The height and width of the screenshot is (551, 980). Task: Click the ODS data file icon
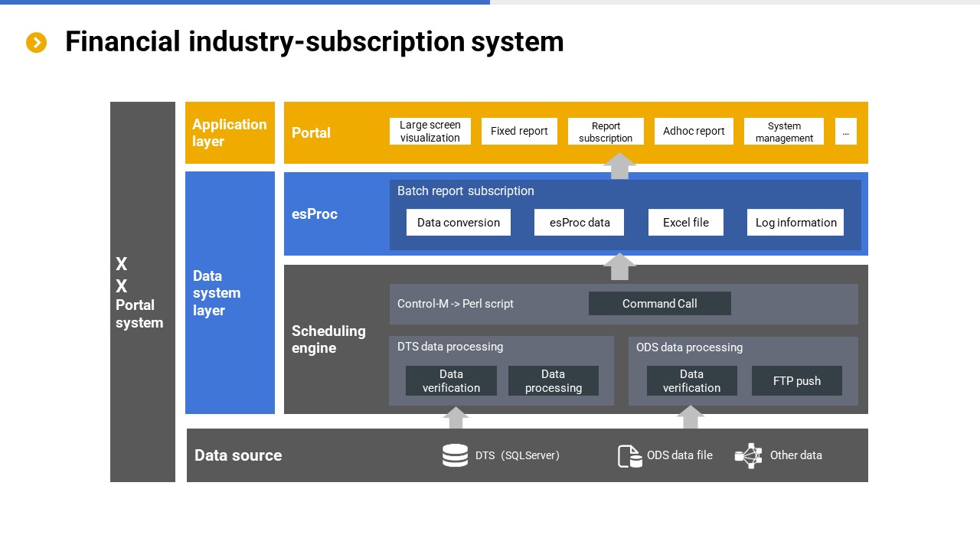(x=629, y=456)
